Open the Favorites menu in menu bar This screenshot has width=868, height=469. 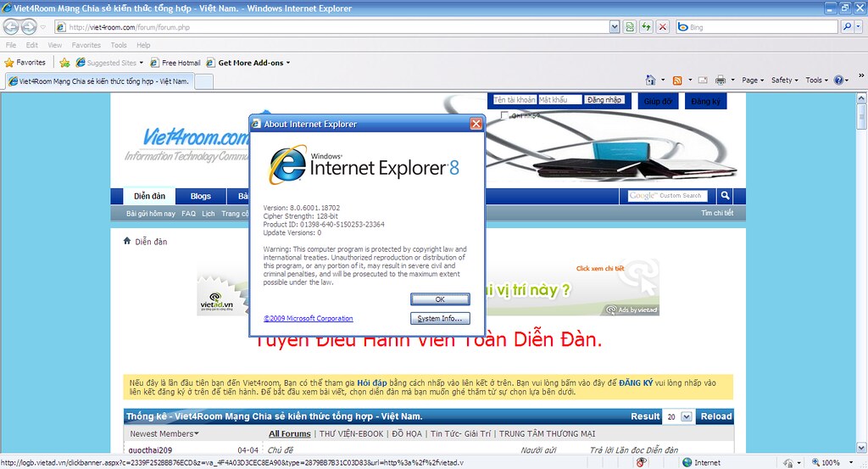[86, 45]
